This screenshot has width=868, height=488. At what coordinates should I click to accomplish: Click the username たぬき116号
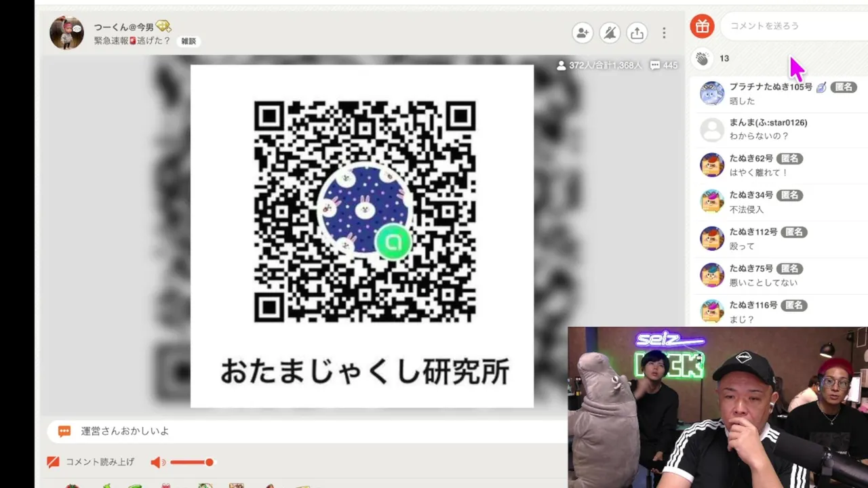coord(753,305)
